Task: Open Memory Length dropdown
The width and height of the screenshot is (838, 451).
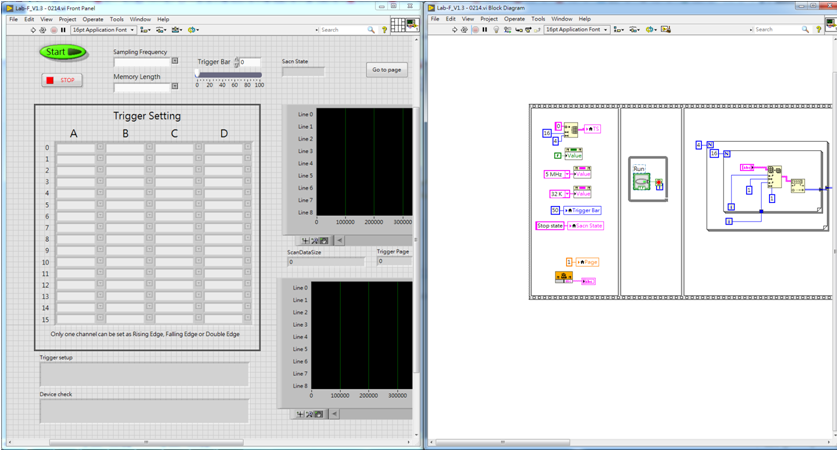Action: [175, 86]
